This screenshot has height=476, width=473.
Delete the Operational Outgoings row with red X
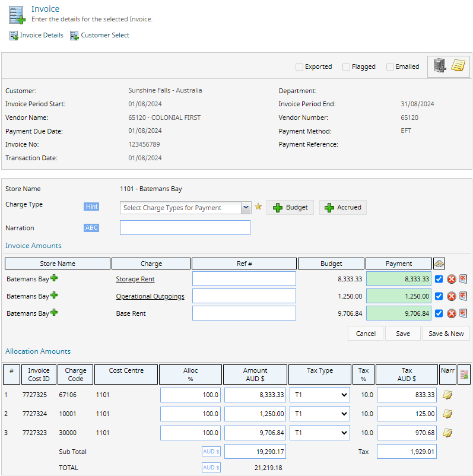click(x=452, y=296)
